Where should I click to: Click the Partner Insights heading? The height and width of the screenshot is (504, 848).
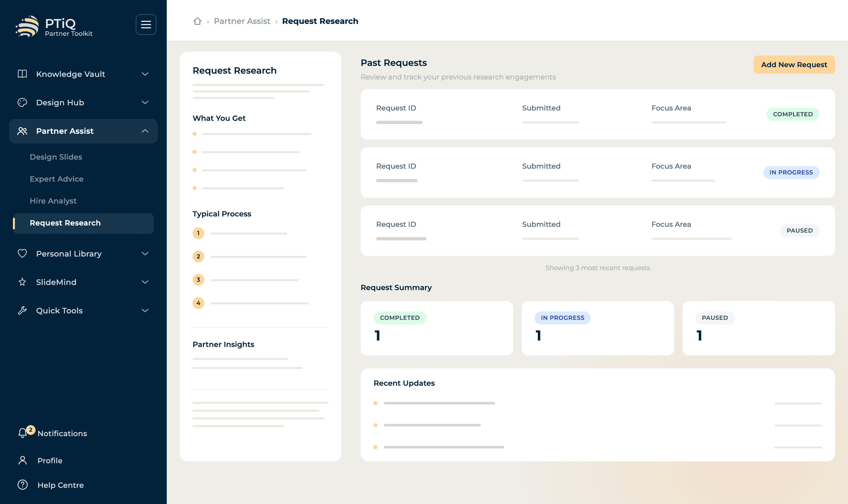pos(223,344)
